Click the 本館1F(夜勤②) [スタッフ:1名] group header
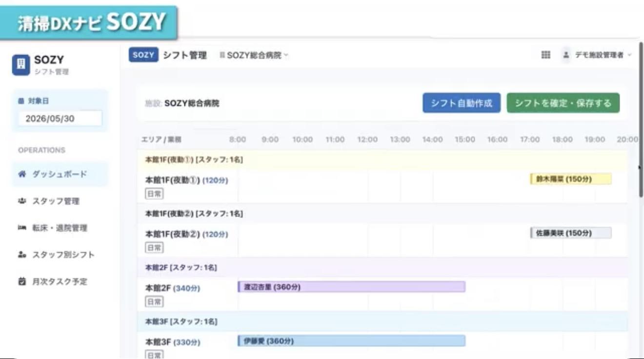The image size is (644, 359). click(382, 214)
